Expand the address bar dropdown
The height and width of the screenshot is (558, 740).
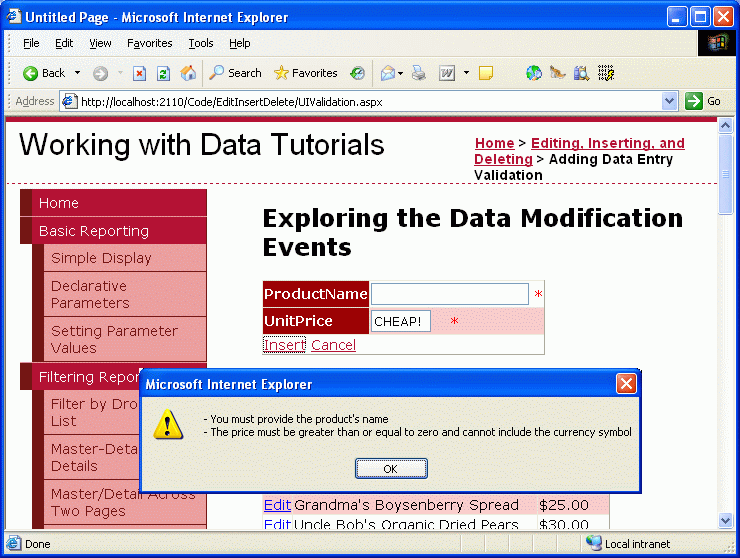[x=669, y=101]
